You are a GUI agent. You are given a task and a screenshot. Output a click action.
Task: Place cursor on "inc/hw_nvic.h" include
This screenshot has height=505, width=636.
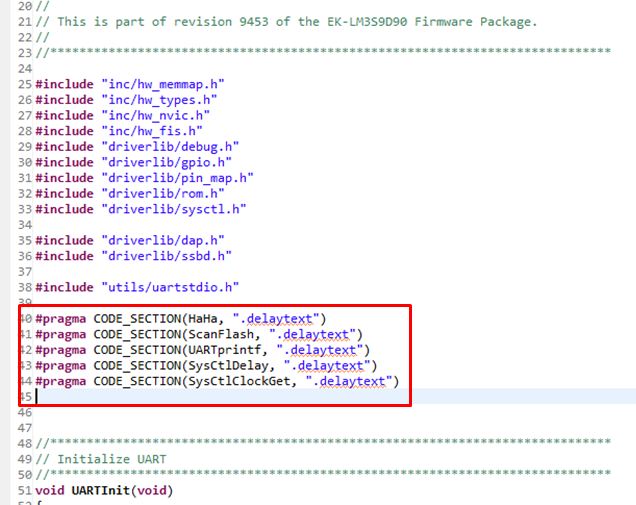tap(122, 116)
